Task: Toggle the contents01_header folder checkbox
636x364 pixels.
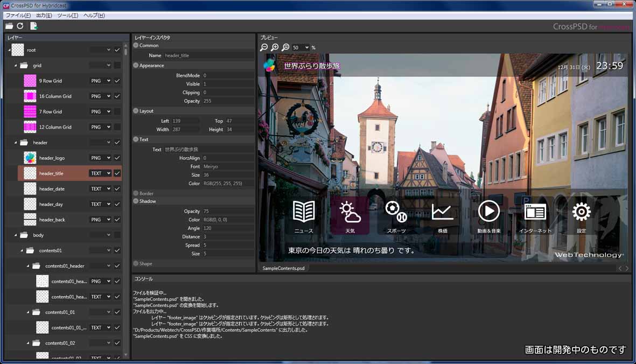Action: pyautogui.click(x=117, y=266)
